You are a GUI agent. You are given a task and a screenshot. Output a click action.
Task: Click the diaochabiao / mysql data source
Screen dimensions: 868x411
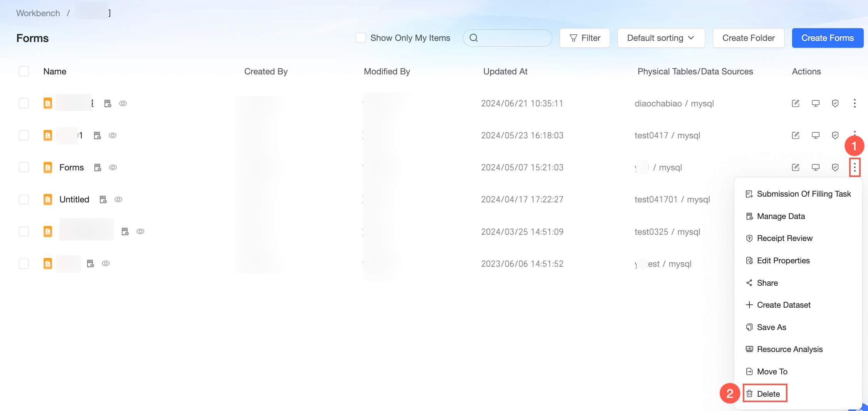pos(674,103)
